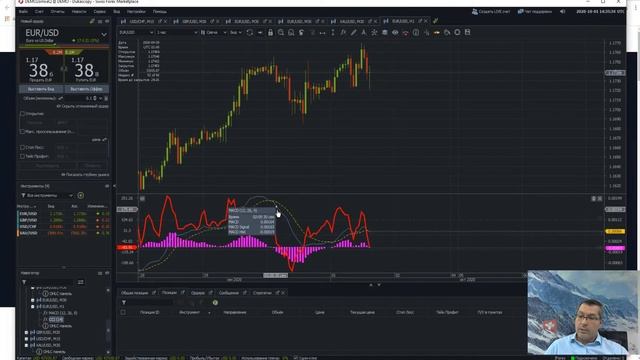
Task: Zoom in with the first magnifier icon
Action: pyautogui.click(x=281, y=32)
